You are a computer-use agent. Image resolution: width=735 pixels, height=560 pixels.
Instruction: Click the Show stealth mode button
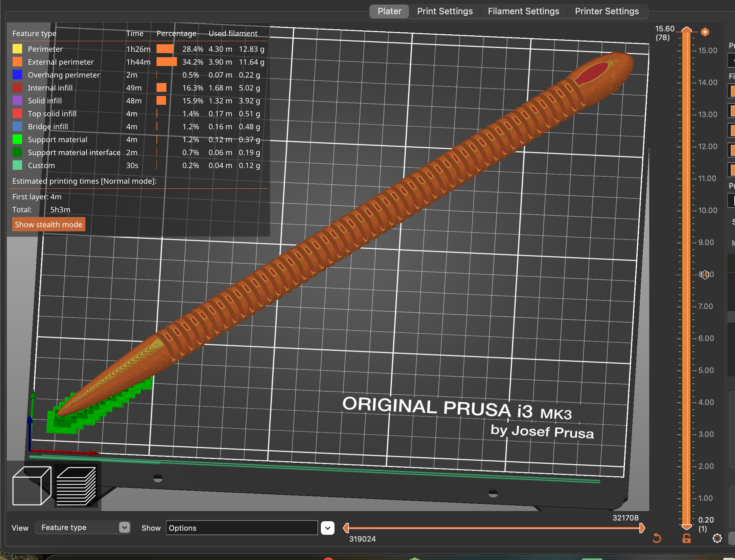tap(48, 224)
